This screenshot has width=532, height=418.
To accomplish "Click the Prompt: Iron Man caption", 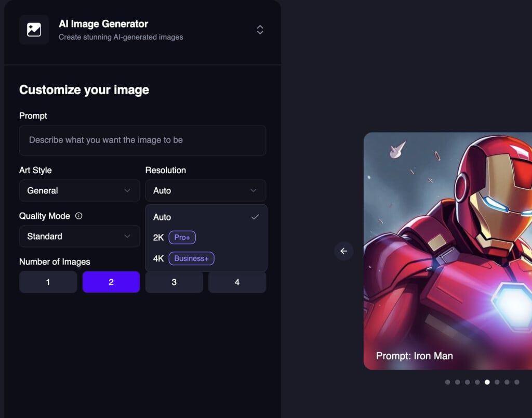I will coord(414,356).
